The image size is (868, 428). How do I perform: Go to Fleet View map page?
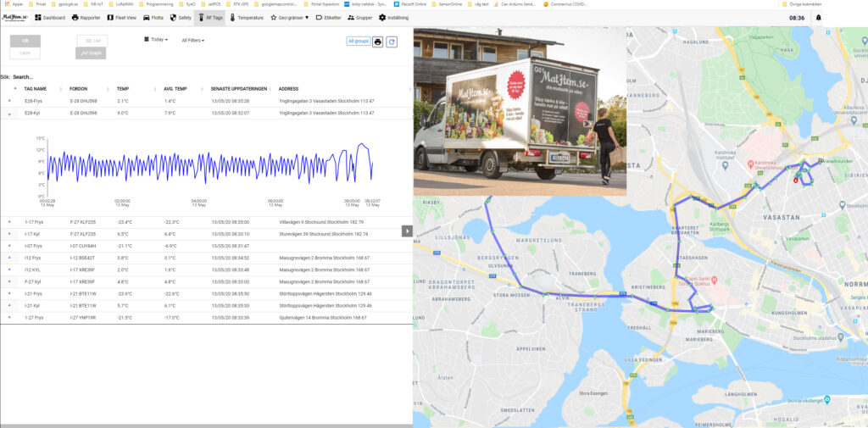121,18
